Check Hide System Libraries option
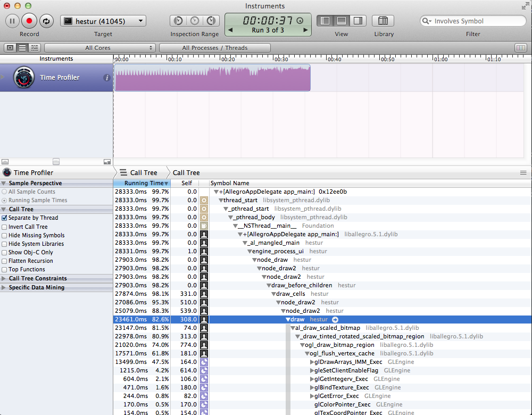This screenshot has width=532, height=415. tap(5, 244)
